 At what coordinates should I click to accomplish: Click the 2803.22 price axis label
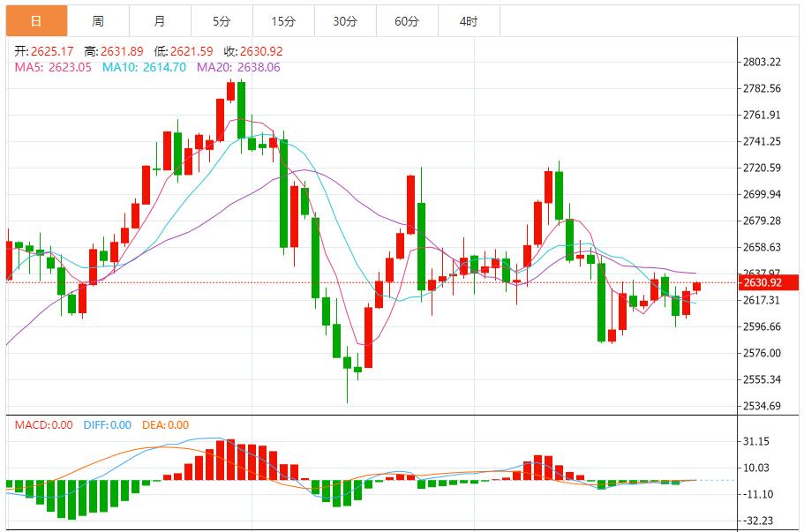(x=762, y=62)
